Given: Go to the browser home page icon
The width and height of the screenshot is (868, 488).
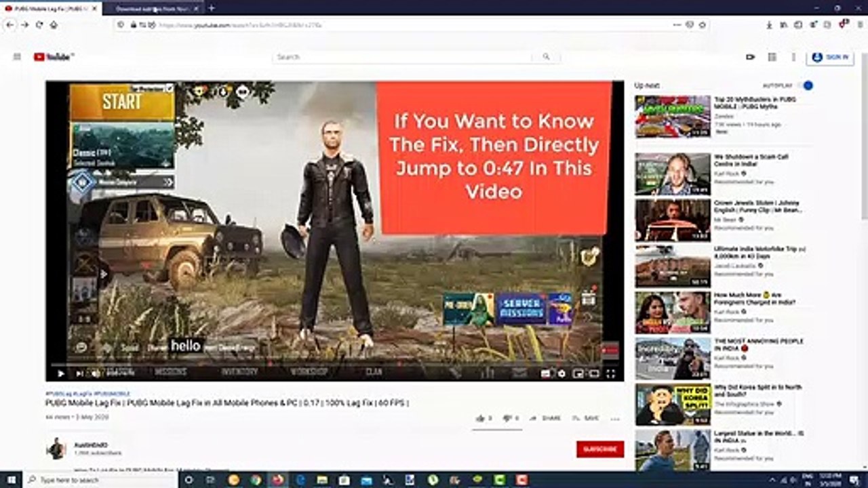Looking at the screenshot, I should [54, 24].
